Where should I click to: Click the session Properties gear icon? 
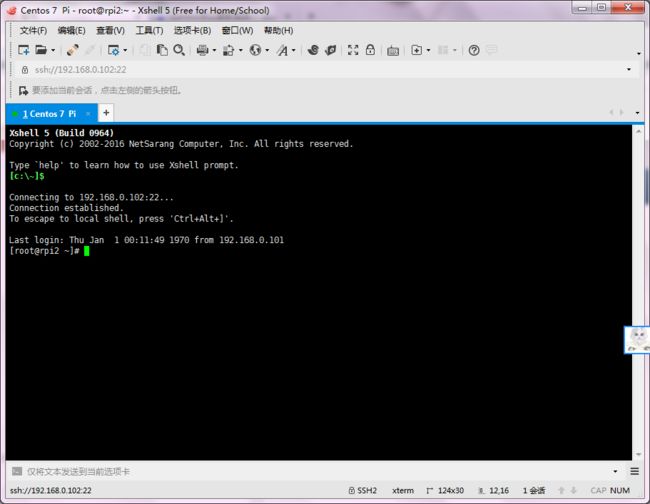point(113,50)
